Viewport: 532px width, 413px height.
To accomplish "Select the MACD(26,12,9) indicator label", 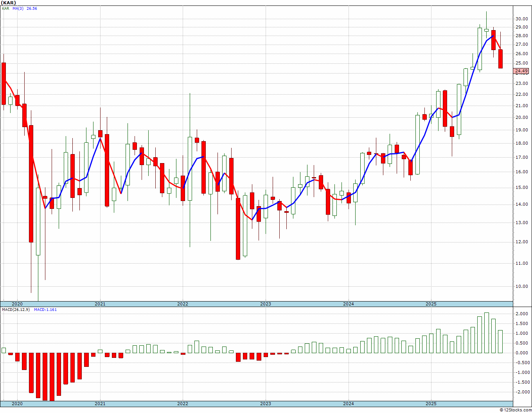I will (x=15, y=310).
